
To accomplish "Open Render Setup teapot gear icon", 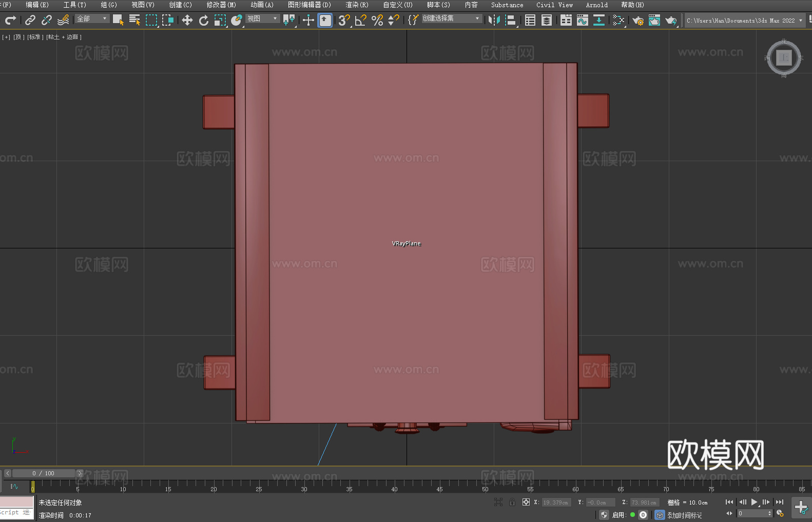I will coord(638,20).
